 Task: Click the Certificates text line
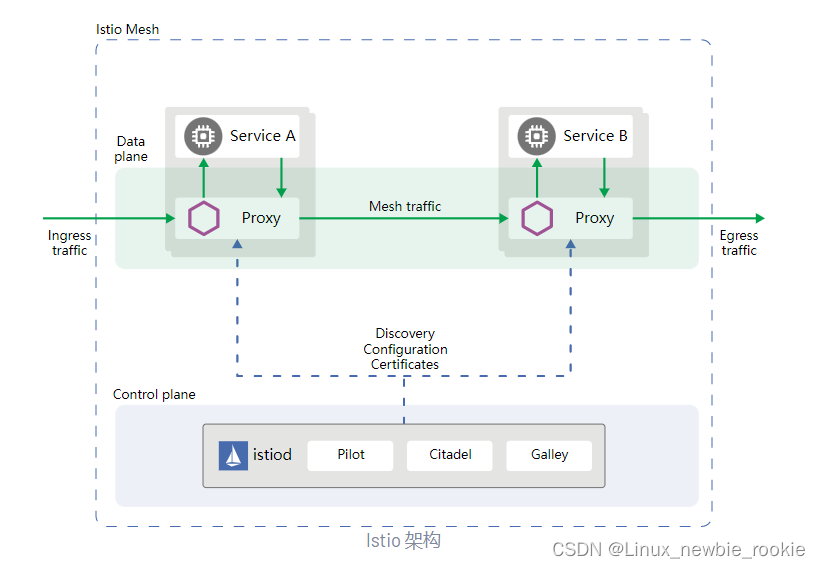point(405,365)
